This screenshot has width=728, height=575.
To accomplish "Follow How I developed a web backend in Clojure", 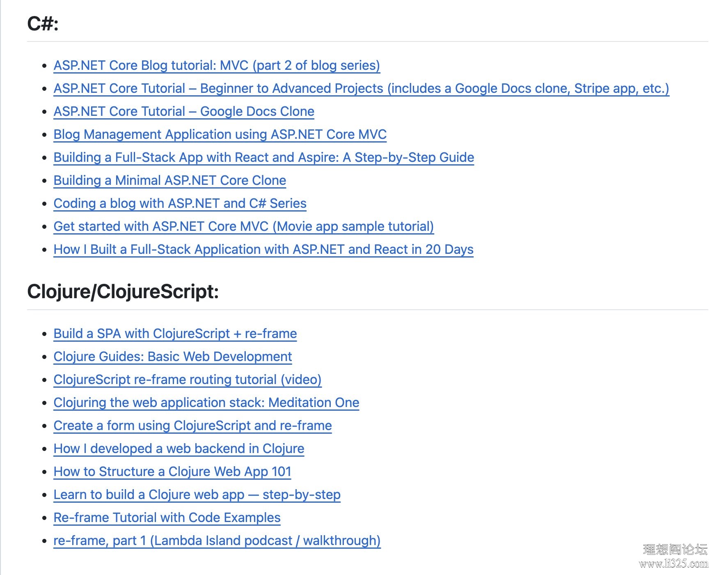I will coord(179,448).
